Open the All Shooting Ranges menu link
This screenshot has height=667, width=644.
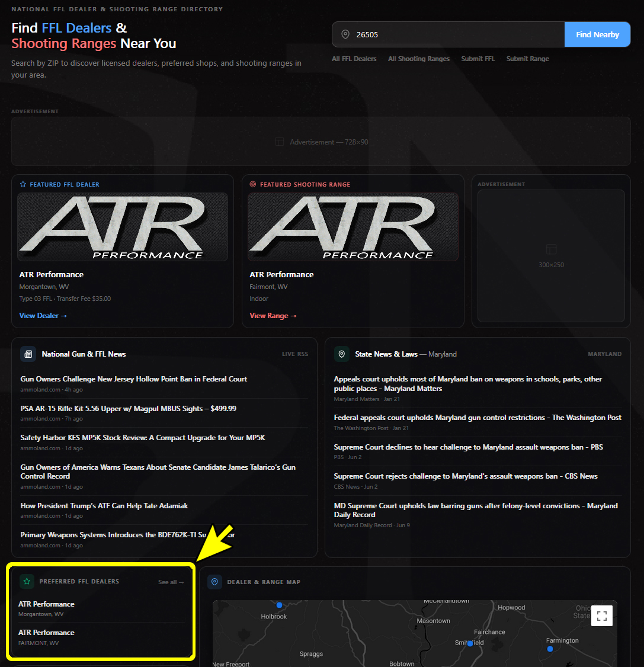pos(419,59)
